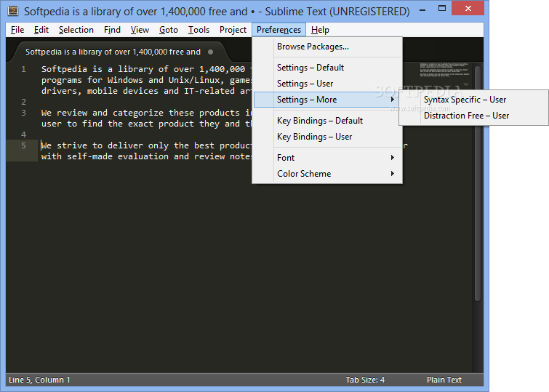549x392 pixels.
Task: Open Key Bindings – Default
Action: [327, 121]
